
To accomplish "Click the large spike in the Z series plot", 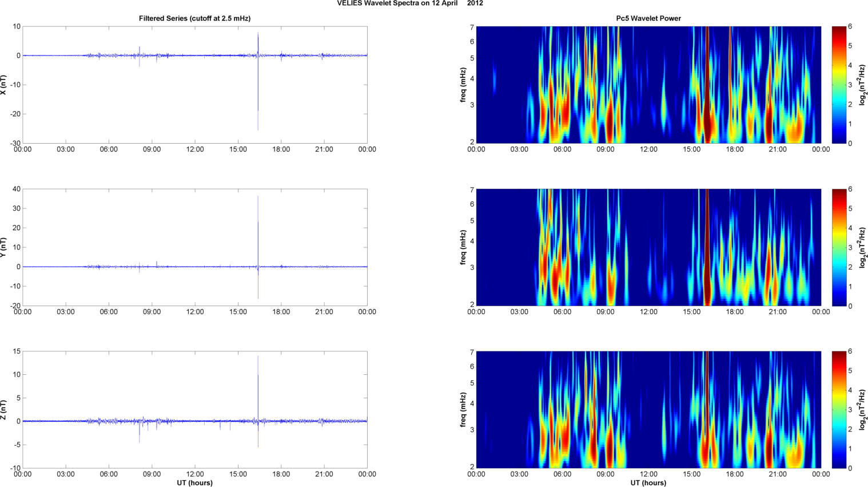I will point(258,402).
